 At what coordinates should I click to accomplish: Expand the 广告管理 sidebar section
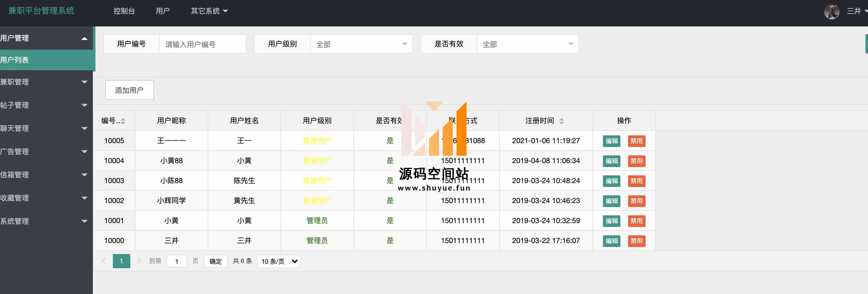point(46,152)
